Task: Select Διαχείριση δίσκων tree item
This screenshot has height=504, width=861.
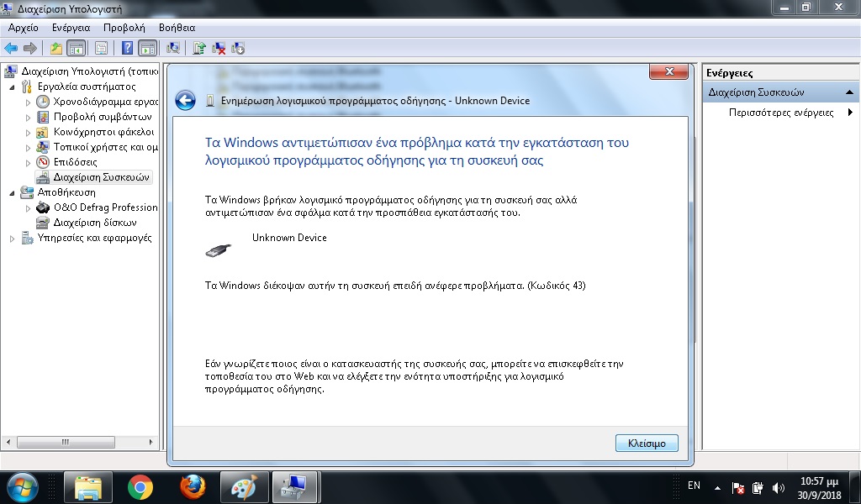Action: [x=94, y=222]
